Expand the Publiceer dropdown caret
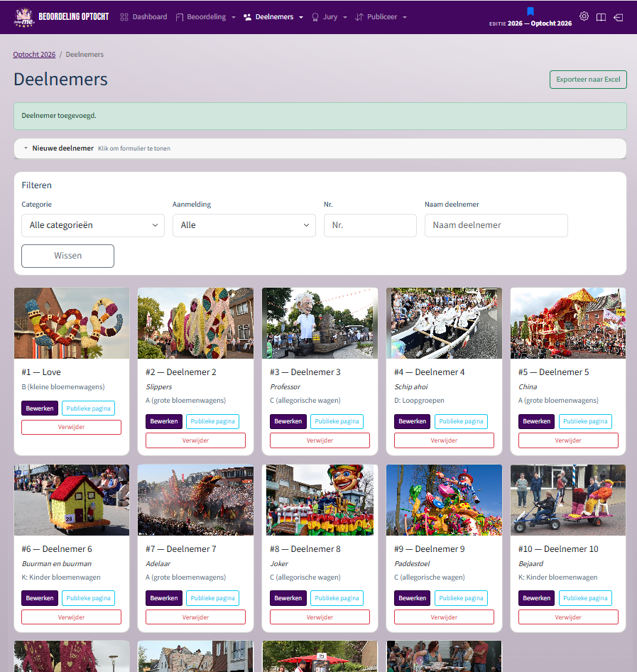Viewport: 637px width, 672px height. 405,18
